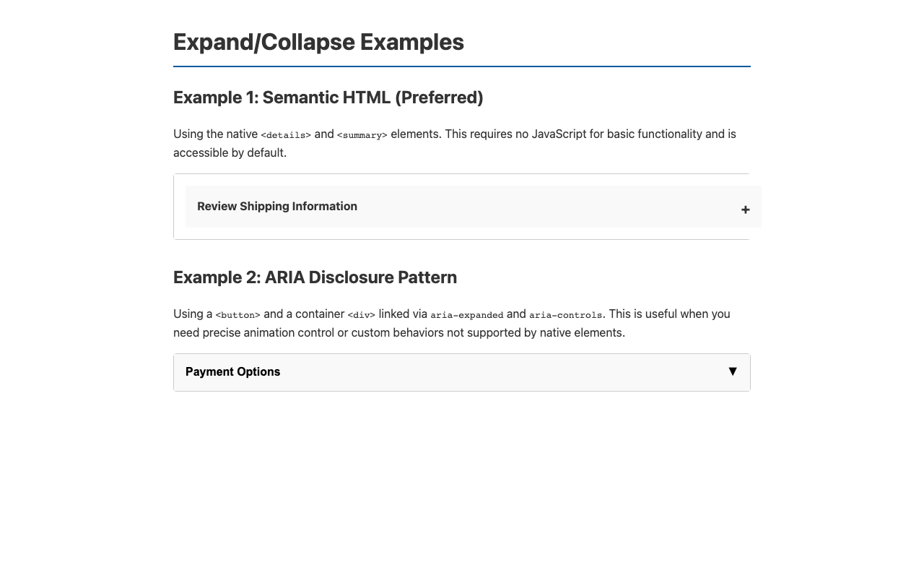Click the <summary> code snippet
Screen dimensions: 924x578
(x=362, y=135)
